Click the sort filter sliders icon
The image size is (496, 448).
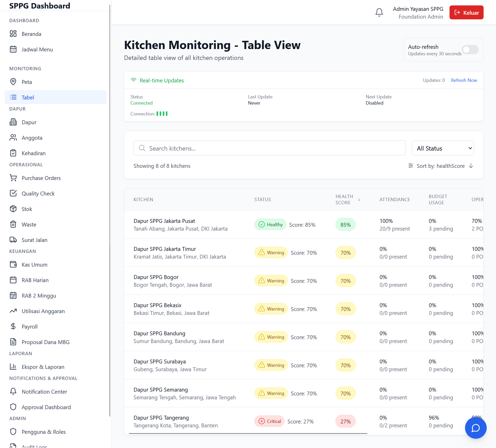point(410,166)
